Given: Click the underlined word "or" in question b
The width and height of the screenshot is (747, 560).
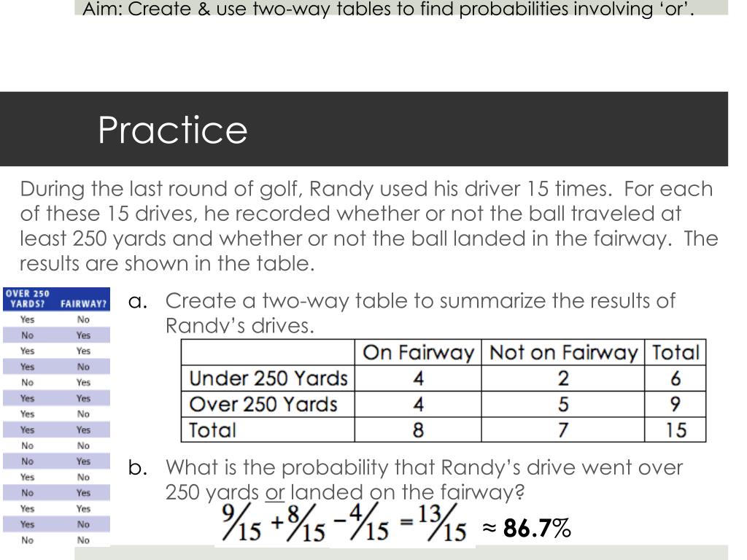Looking at the screenshot, I should coord(275,493).
